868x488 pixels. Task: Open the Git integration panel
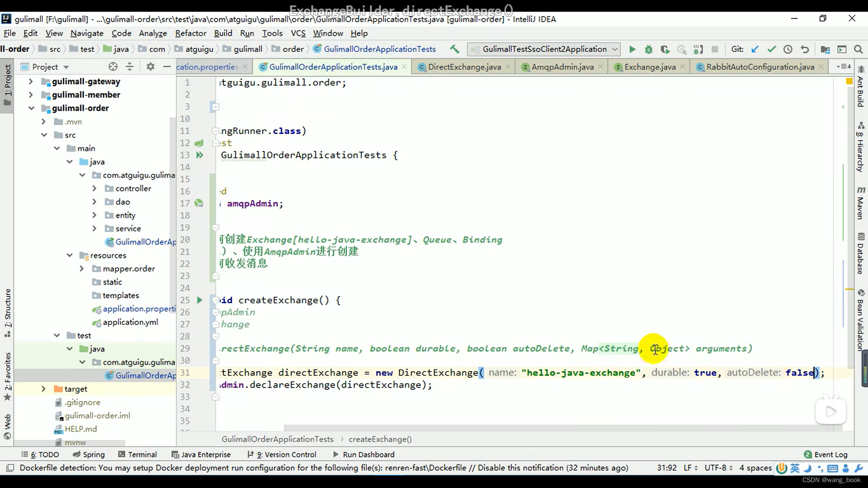tap(737, 49)
